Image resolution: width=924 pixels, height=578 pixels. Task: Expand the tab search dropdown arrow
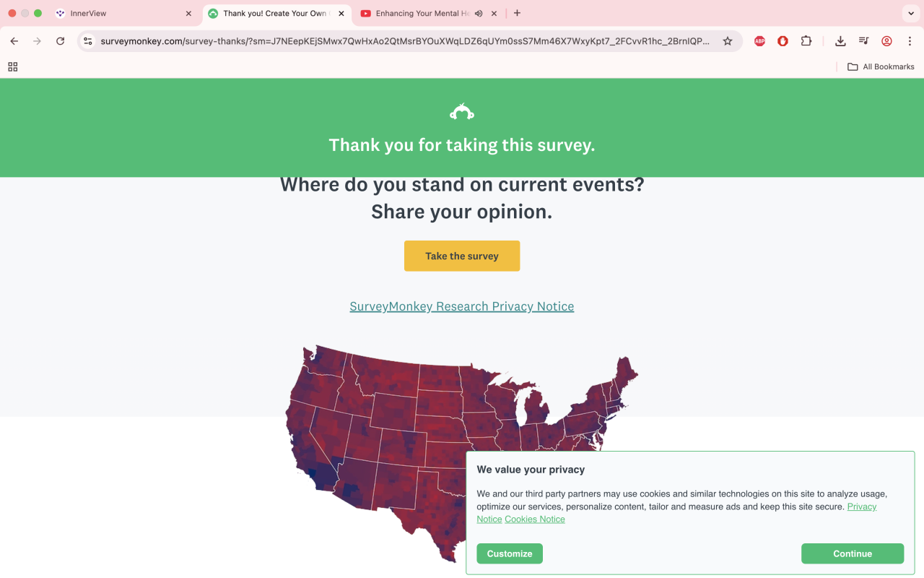click(909, 13)
